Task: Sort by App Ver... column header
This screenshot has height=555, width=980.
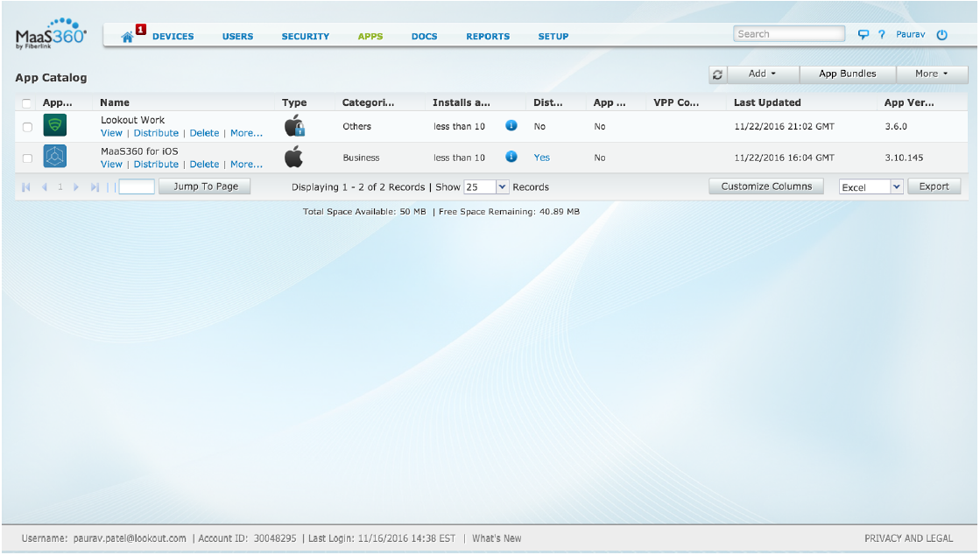Action: pos(909,102)
